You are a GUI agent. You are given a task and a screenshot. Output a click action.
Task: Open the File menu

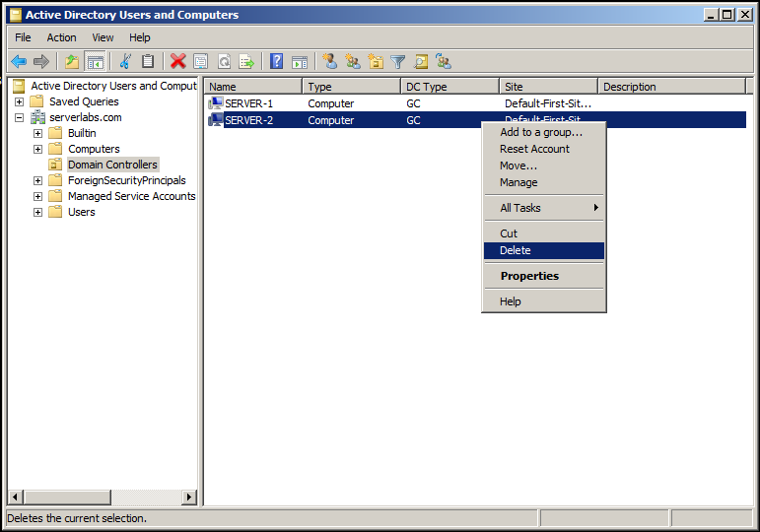[x=23, y=37]
